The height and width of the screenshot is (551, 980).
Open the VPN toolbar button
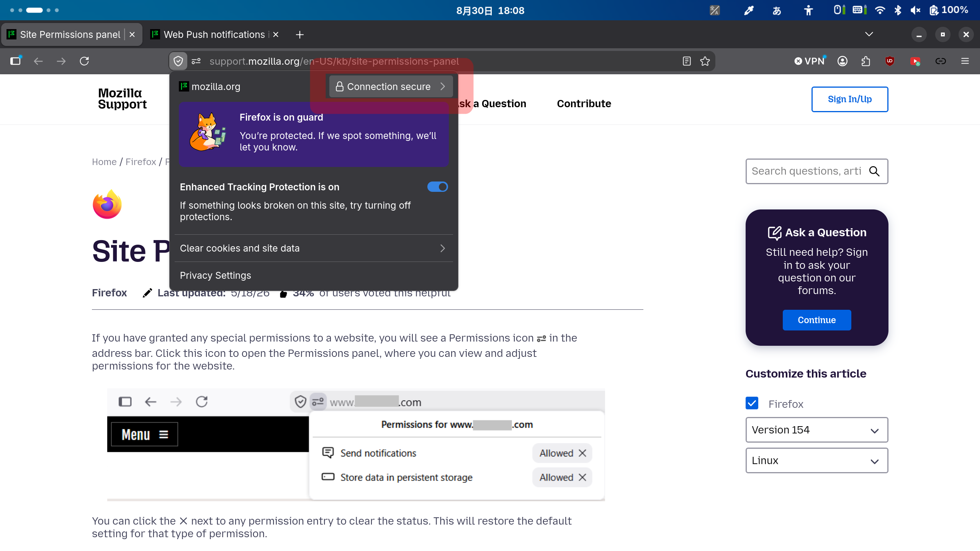coord(810,61)
